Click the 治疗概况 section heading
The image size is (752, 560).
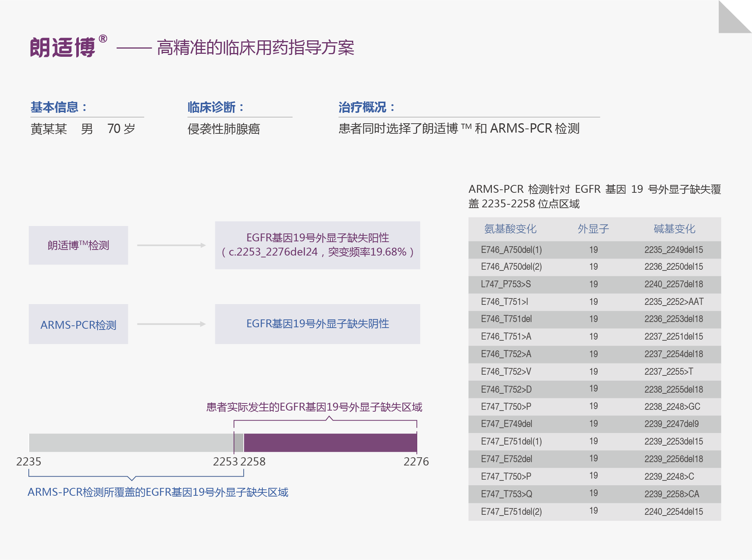coord(367,107)
